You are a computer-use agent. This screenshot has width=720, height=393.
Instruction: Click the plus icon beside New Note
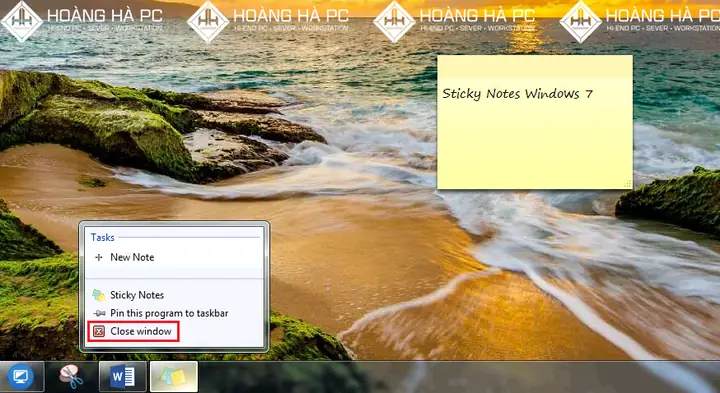point(98,258)
